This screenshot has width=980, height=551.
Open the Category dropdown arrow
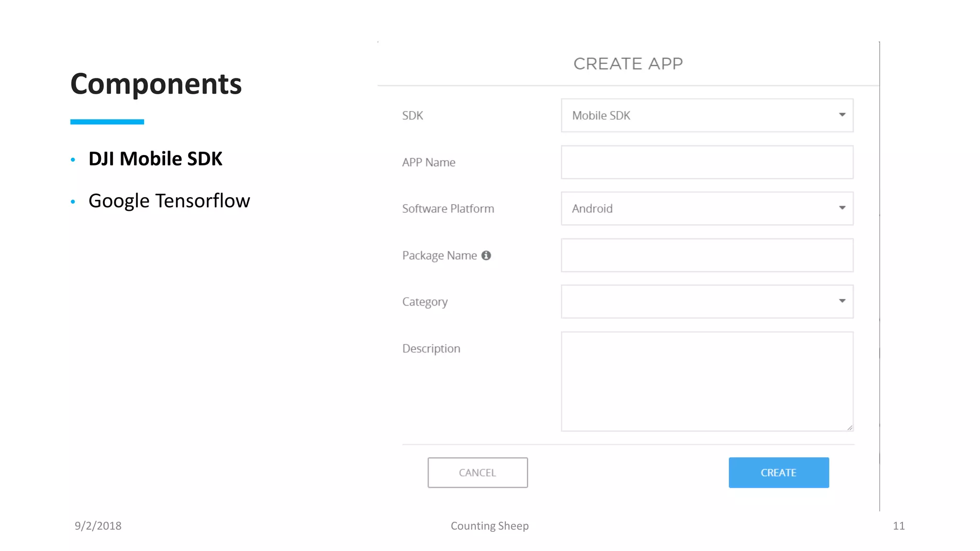pos(842,301)
